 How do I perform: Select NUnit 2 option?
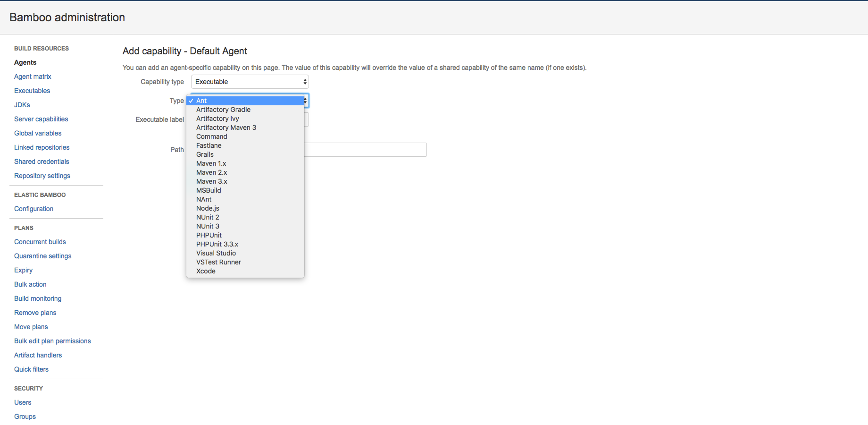245,217
